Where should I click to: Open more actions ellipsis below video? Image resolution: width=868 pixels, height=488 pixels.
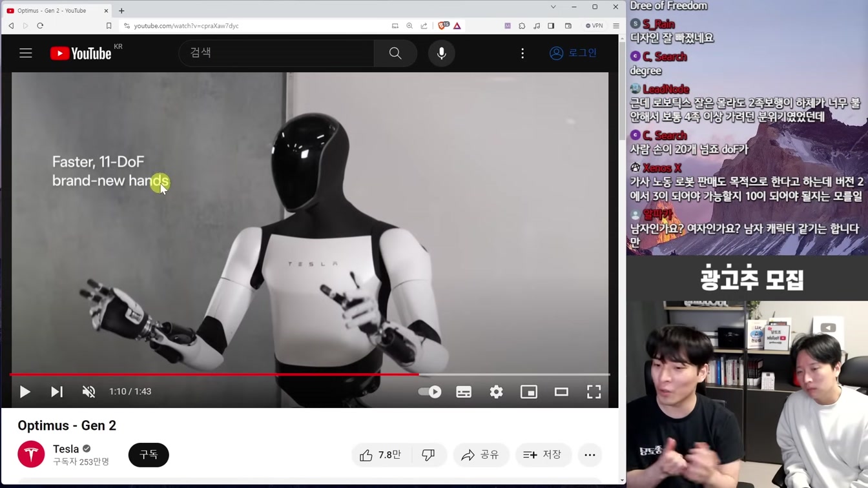pyautogui.click(x=590, y=455)
